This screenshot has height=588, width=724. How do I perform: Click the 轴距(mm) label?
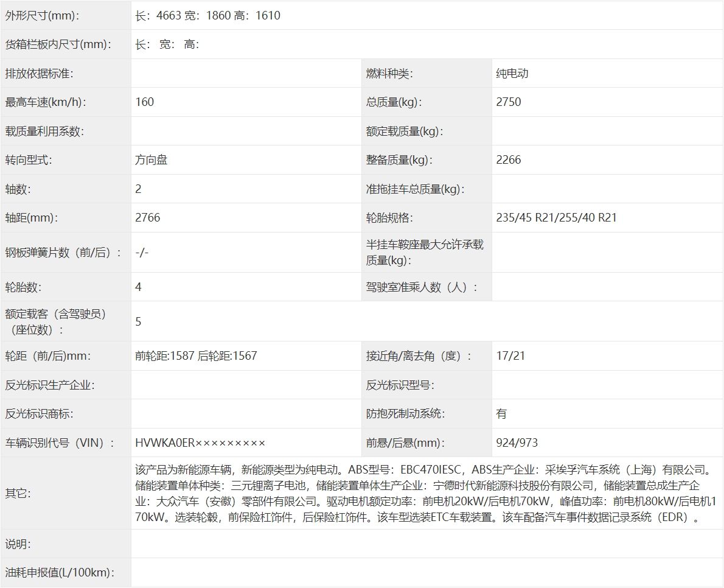[x=32, y=217]
